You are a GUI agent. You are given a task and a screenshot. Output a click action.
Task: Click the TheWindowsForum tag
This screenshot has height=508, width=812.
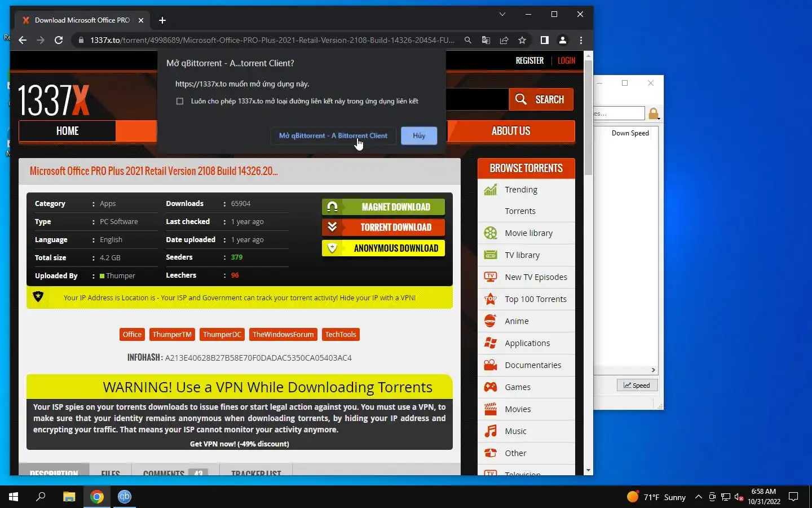283,335
